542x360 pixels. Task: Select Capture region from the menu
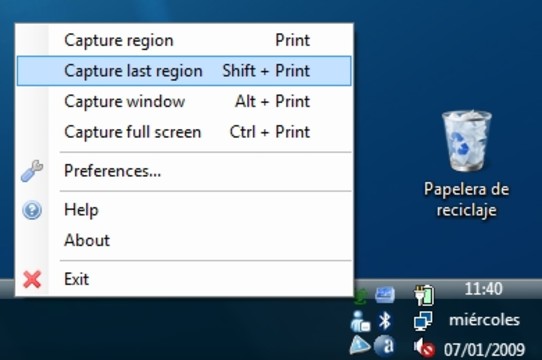[x=184, y=40]
